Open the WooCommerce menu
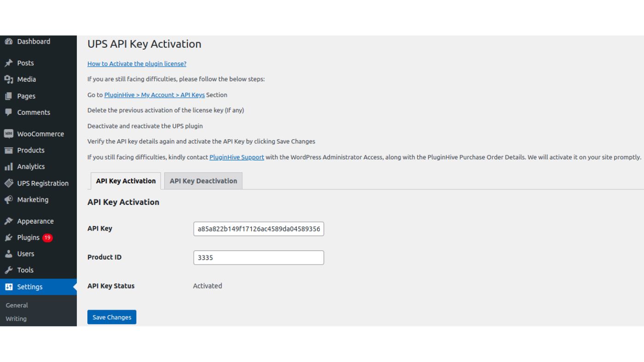This screenshot has width=644, height=362. (40, 134)
